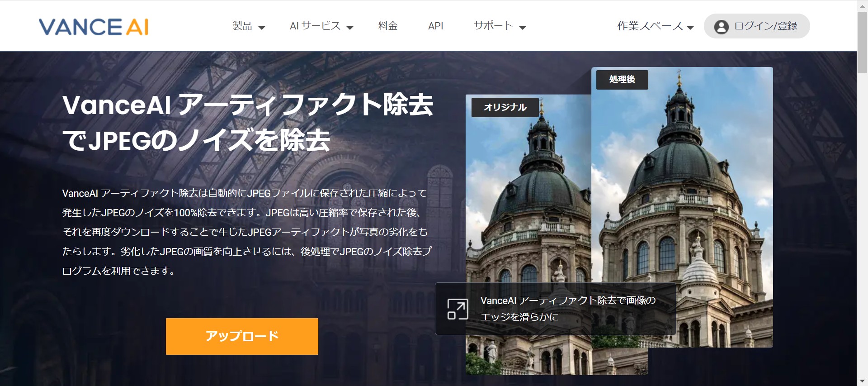Open the AI サービス menu
This screenshot has height=386, width=868.
click(315, 26)
